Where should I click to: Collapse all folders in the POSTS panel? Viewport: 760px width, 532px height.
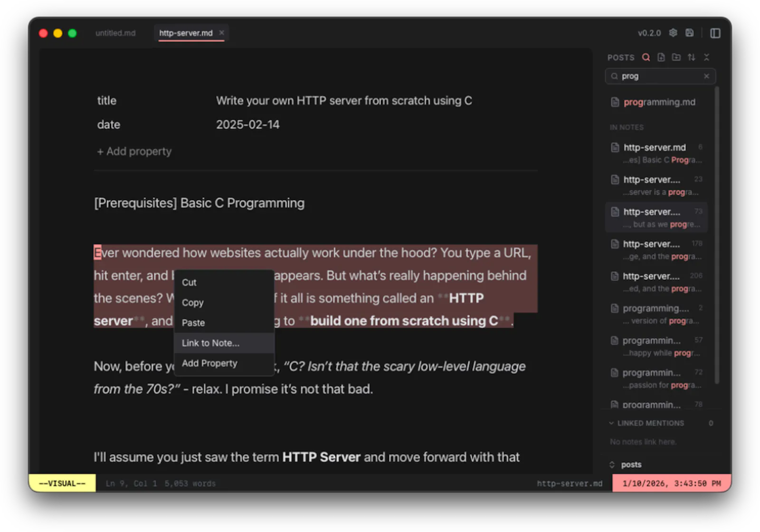707,57
